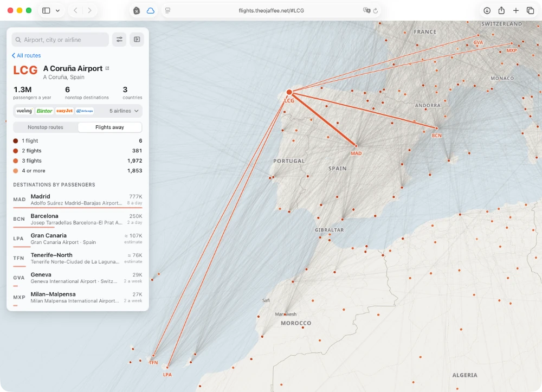Viewport: 542px width, 392px height.
Task: Click the MAD airport marker on map
Action: [x=356, y=146]
